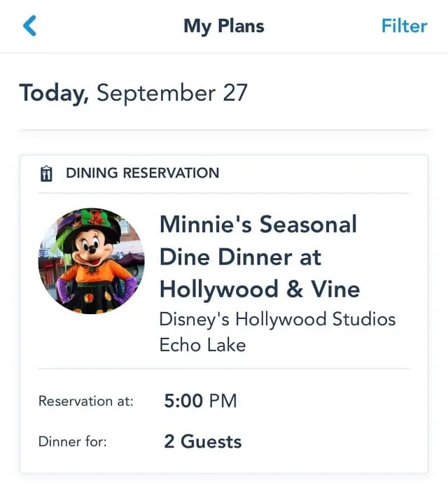Open the Filter options

(x=404, y=26)
